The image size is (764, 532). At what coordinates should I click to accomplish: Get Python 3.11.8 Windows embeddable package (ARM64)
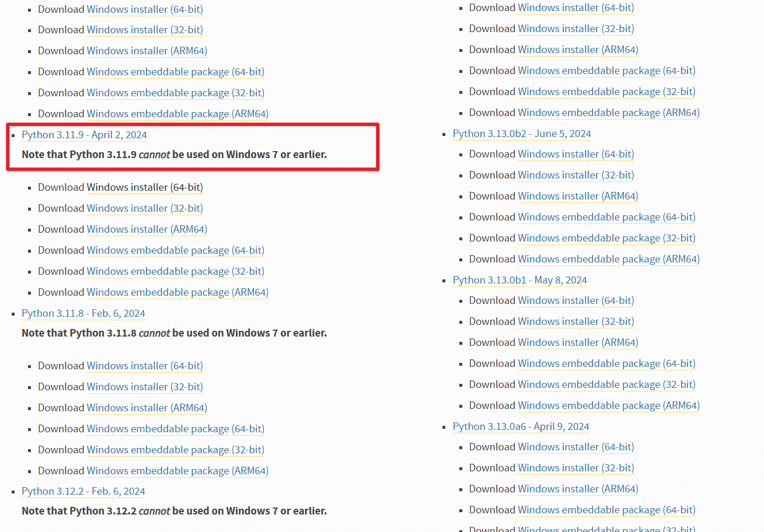pyautogui.click(x=177, y=471)
